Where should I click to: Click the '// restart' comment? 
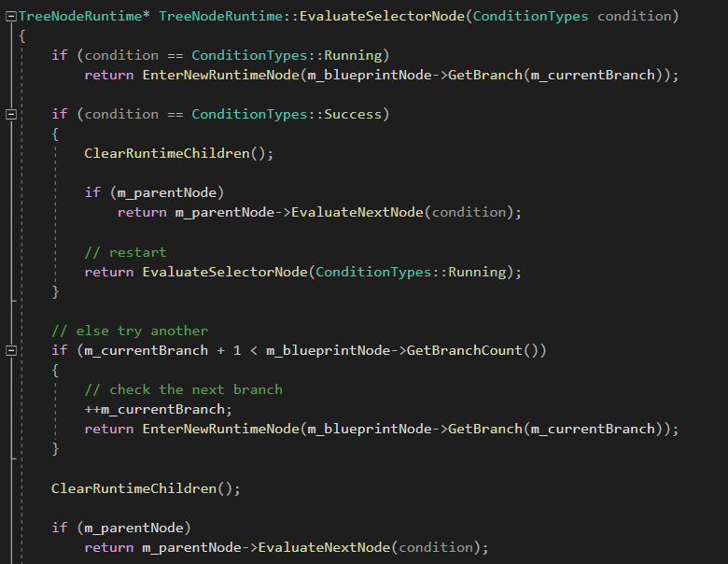click(125, 252)
